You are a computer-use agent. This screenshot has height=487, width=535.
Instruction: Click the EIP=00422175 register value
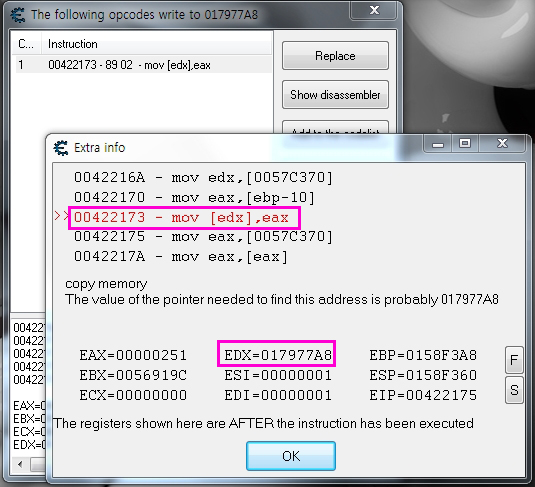pyautogui.click(x=423, y=395)
